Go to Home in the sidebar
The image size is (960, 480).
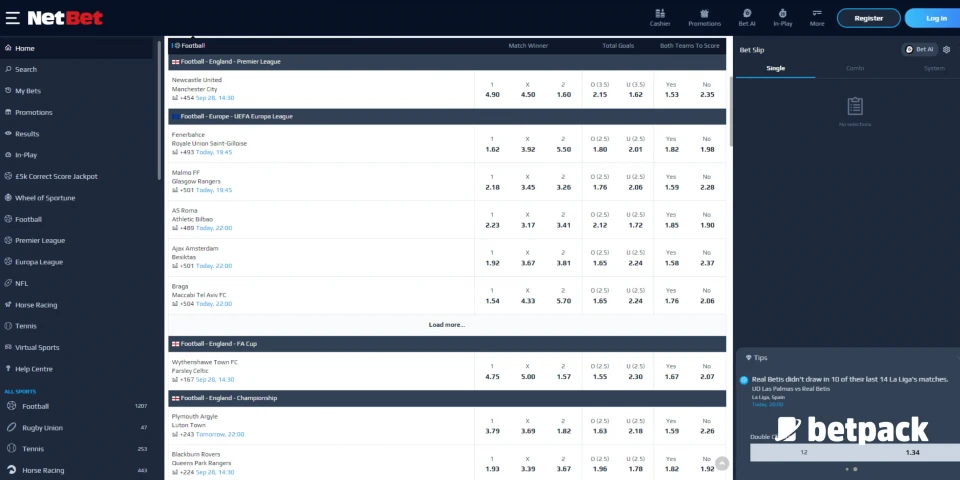(76, 48)
